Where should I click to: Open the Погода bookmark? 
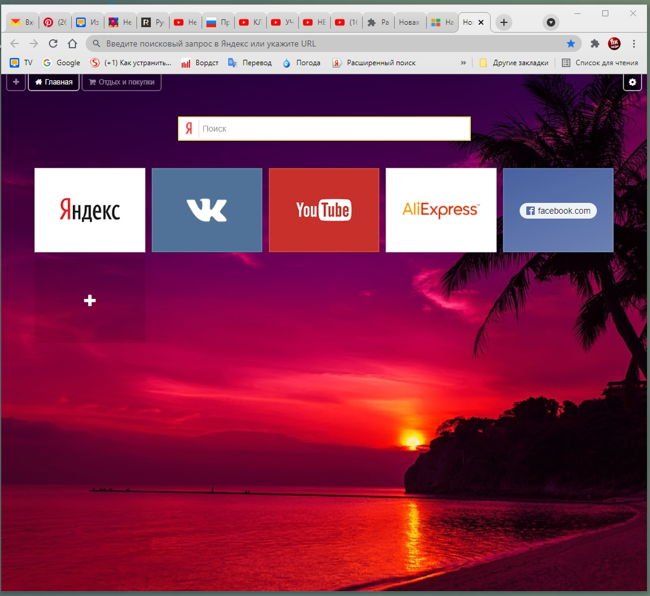301,63
